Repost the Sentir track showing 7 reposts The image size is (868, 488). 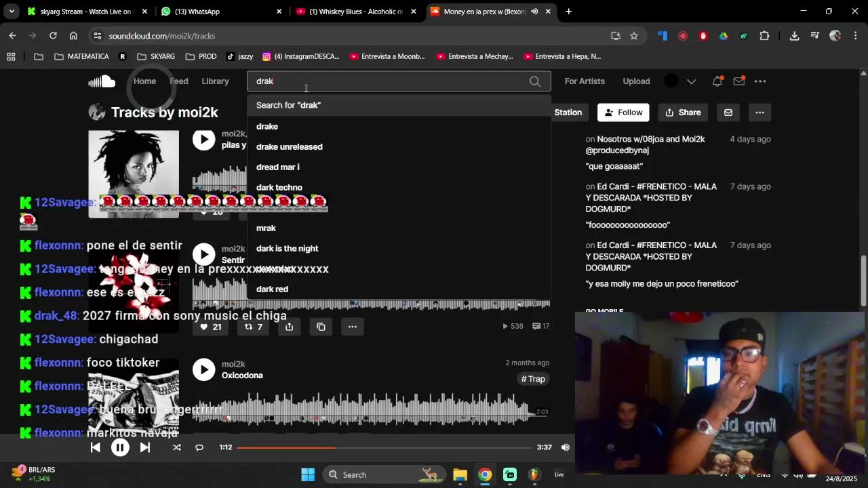coord(253,327)
